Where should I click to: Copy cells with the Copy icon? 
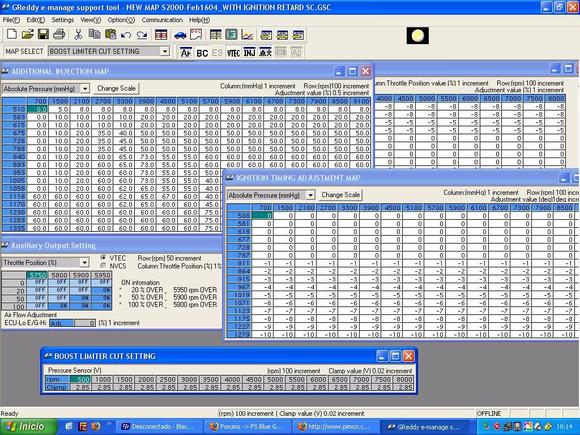(x=94, y=35)
